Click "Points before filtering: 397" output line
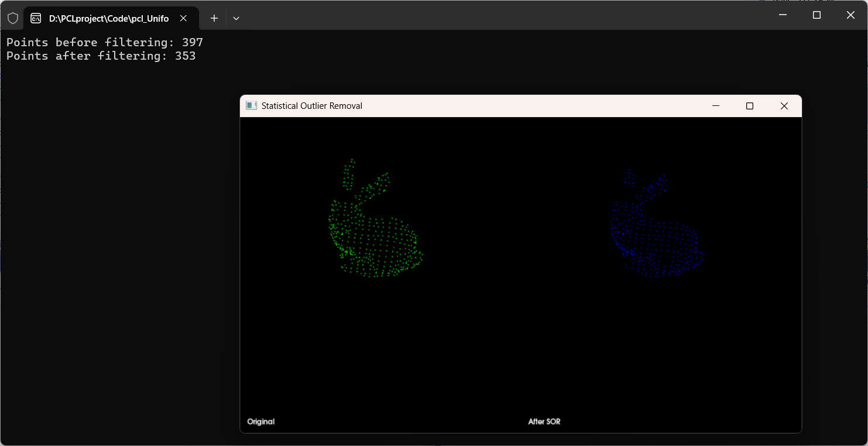868x446 pixels. point(105,42)
